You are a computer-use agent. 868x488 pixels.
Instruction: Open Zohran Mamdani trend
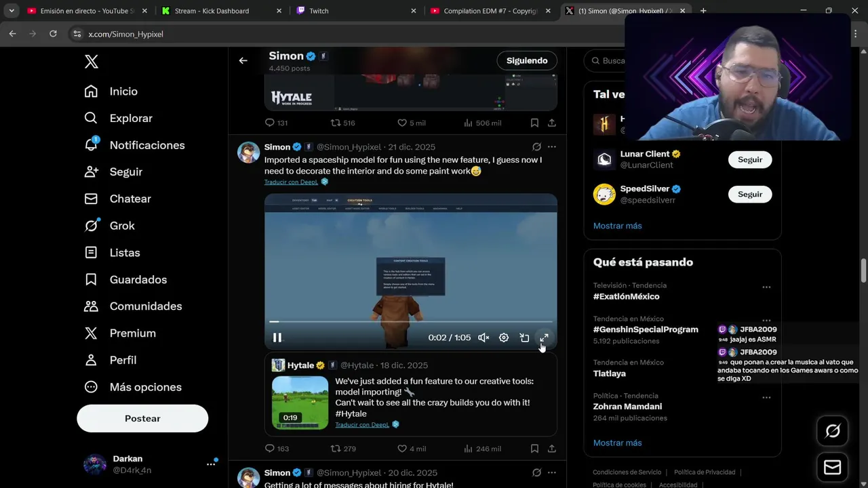click(627, 407)
